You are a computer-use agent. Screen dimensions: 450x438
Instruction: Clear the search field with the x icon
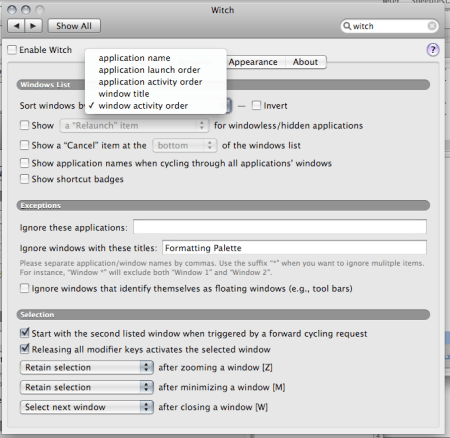pos(432,26)
